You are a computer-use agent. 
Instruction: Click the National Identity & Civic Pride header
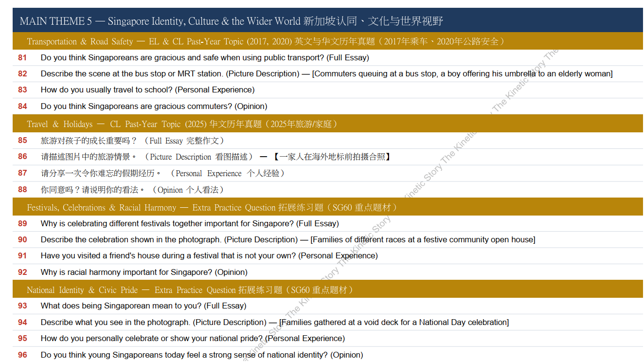tap(328, 290)
